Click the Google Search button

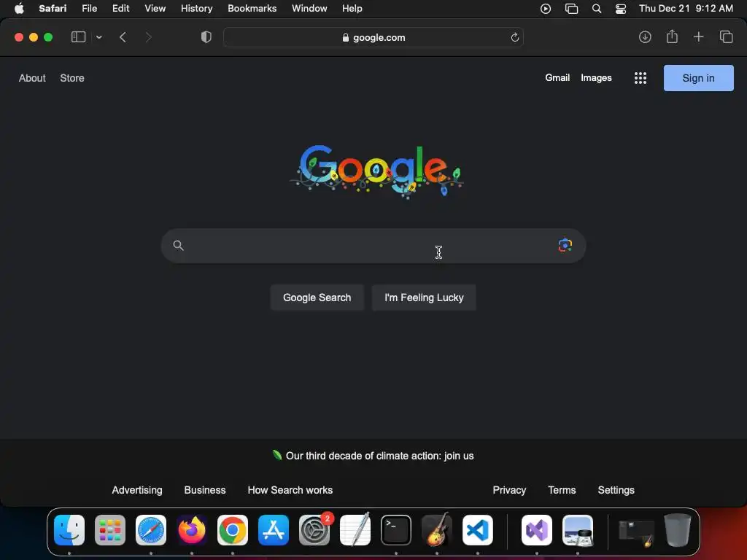pyautogui.click(x=317, y=297)
